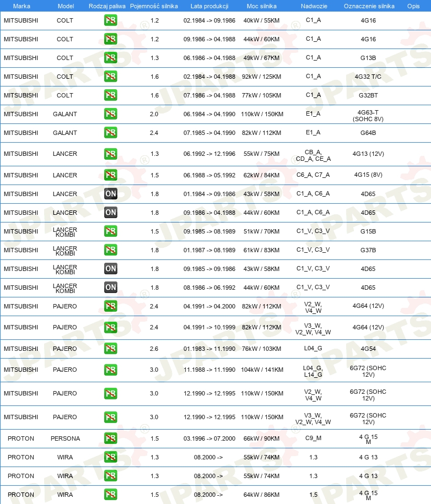Select the 61kW / 83KM power value
Image resolution: width=431 pixels, height=504 pixels.
261,250
